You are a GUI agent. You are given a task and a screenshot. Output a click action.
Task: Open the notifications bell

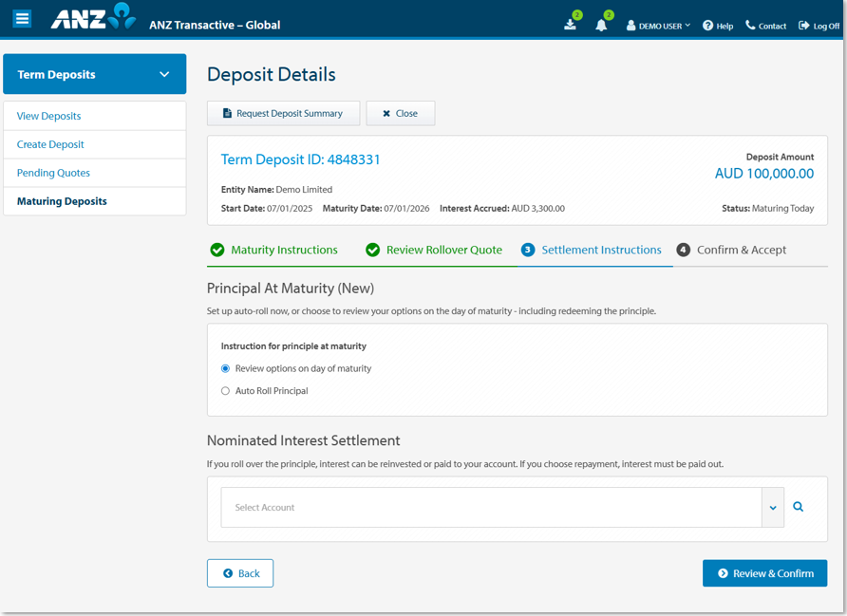click(601, 25)
